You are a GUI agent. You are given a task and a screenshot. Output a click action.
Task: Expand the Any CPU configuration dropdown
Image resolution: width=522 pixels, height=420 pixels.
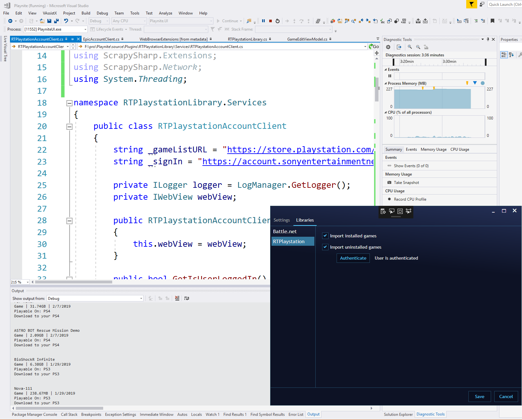(144, 21)
